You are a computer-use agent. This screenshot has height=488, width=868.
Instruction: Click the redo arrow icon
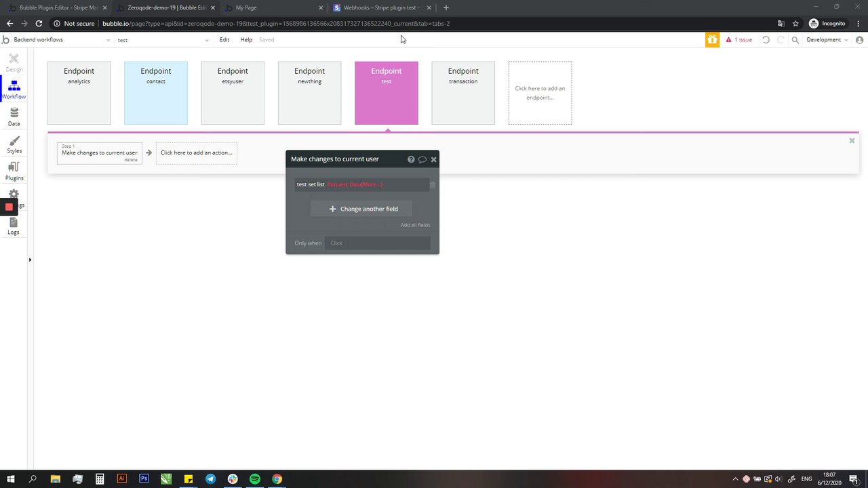click(x=781, y=40)
